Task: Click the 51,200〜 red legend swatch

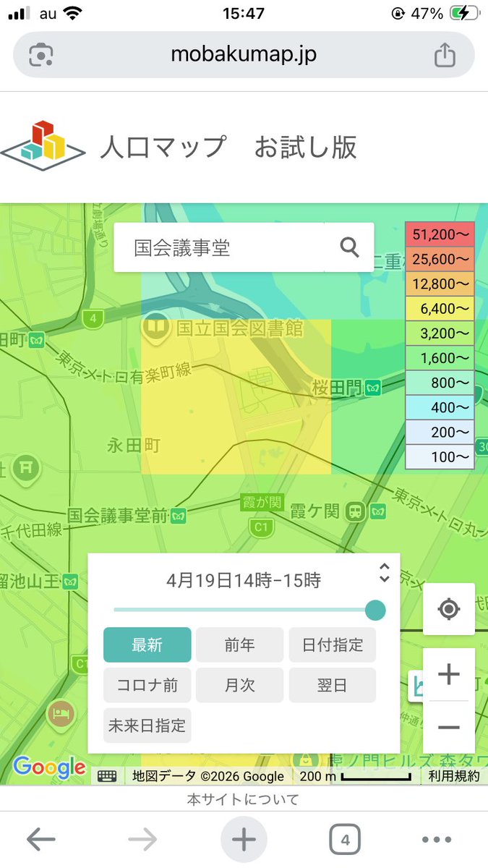Action: click(440, 234)
